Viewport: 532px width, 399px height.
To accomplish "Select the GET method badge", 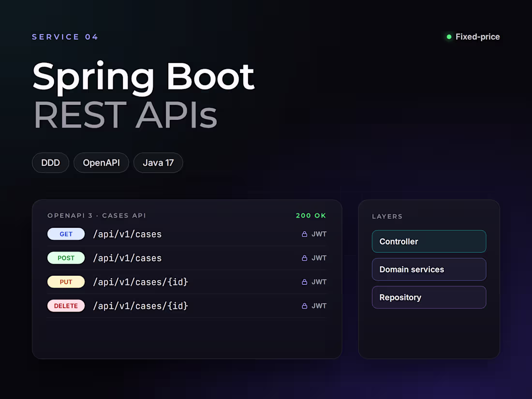I will [x=66, y=234].
